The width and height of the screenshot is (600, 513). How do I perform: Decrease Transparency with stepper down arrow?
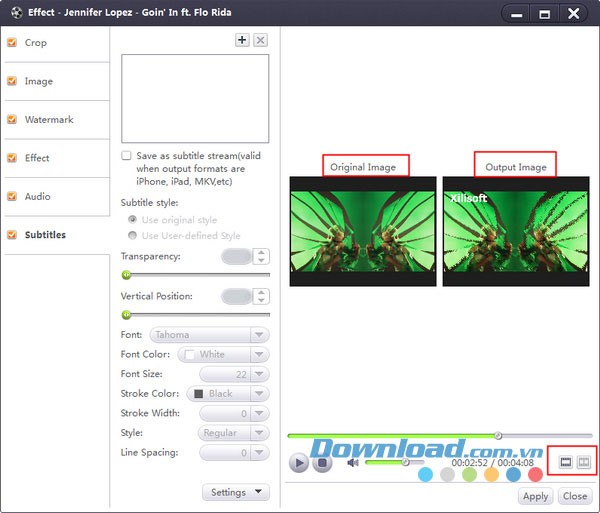tap(261, 260)
